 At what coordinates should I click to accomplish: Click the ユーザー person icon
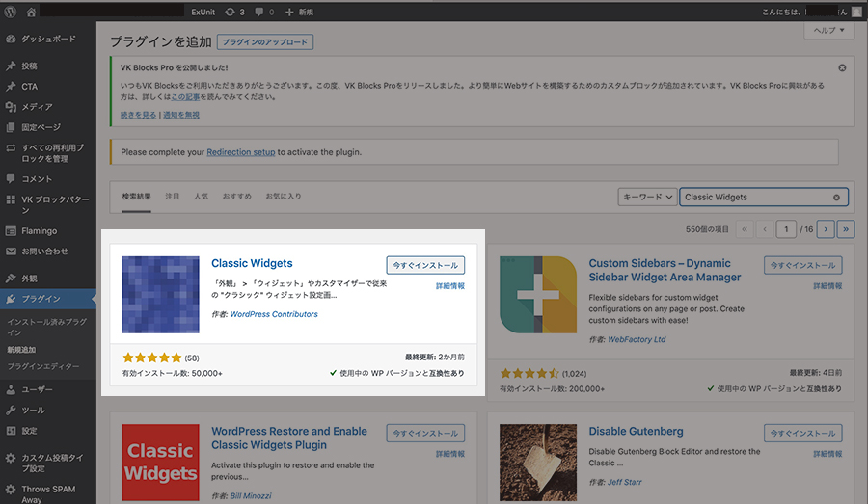click(x=11, y=389)
